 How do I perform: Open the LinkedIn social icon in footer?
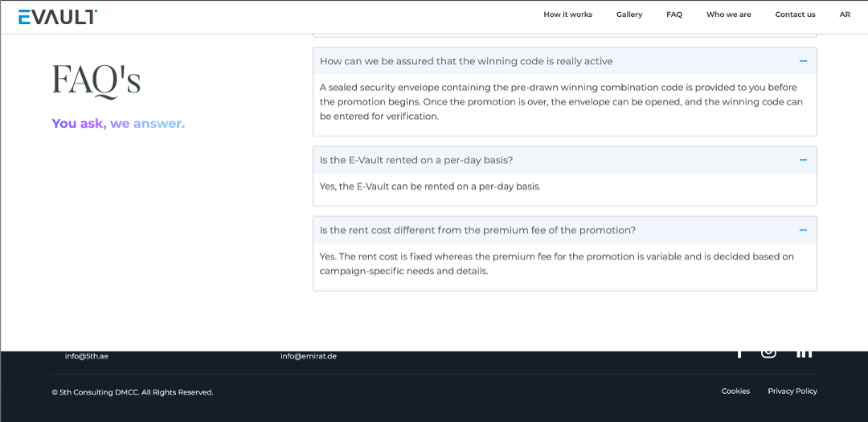point(804,353)
